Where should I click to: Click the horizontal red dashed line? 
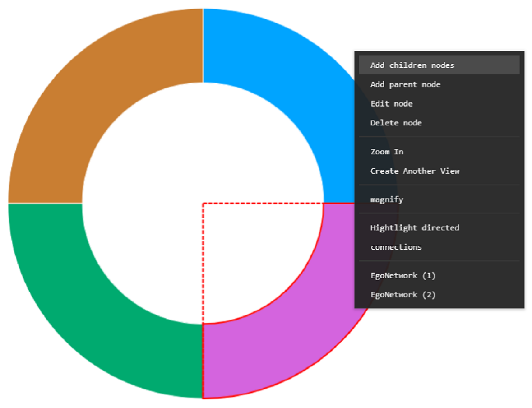coord(262,204)
